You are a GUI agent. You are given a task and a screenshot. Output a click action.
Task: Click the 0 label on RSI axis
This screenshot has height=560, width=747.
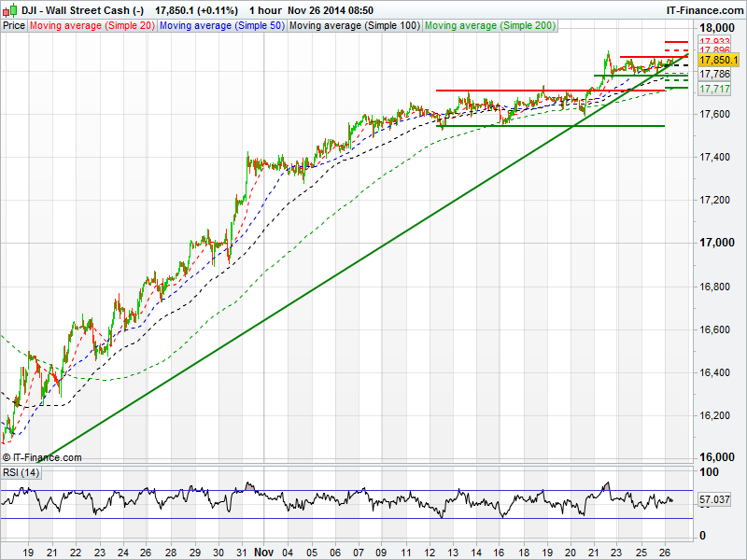[x=702, y=536]
